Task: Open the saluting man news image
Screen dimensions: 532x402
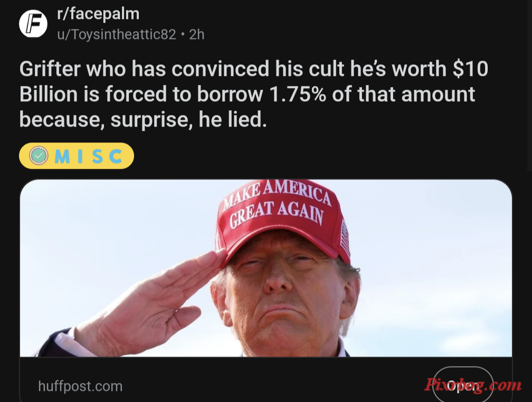Action: (265, 268)
